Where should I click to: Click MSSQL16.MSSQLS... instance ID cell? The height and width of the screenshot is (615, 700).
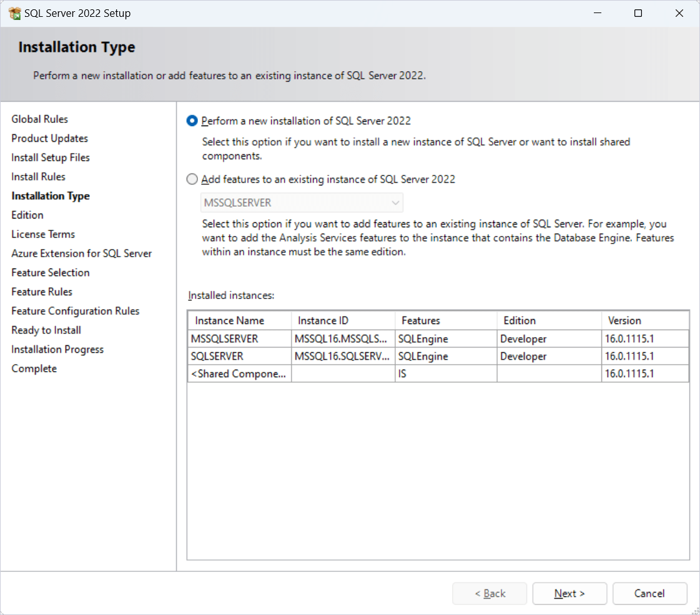(x=343, y=339)
